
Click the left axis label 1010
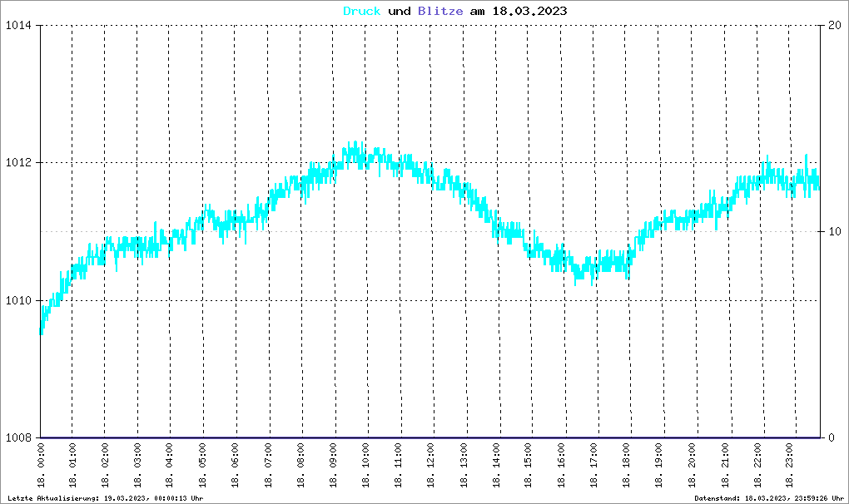(18, 301)
